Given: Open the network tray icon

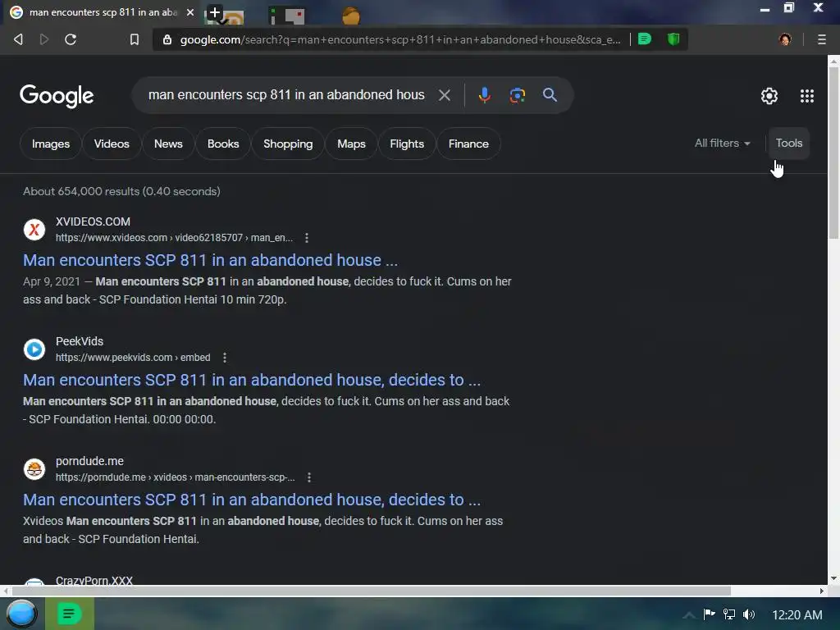Looking at the screenshot, I should point(729,614).
